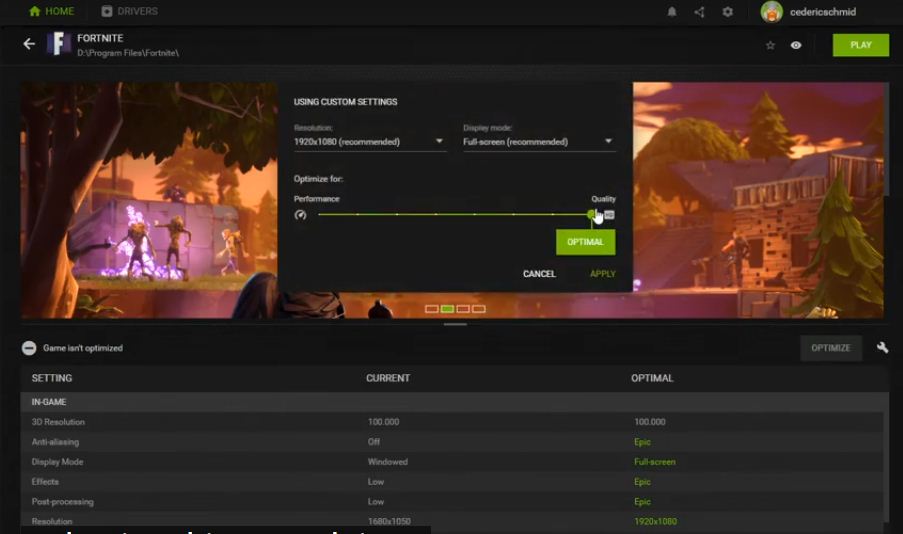
Task: Click the Performance speedometer icon
Action: point(300,215)
